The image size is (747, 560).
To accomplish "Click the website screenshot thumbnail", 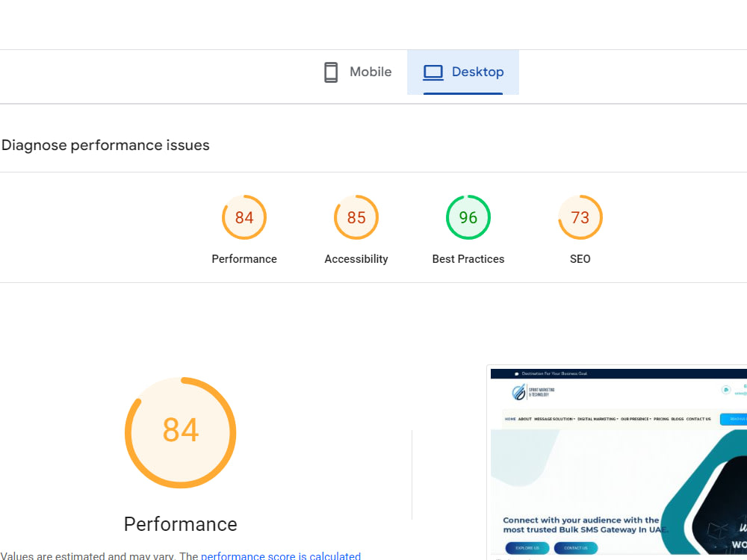I will (619, 462).
